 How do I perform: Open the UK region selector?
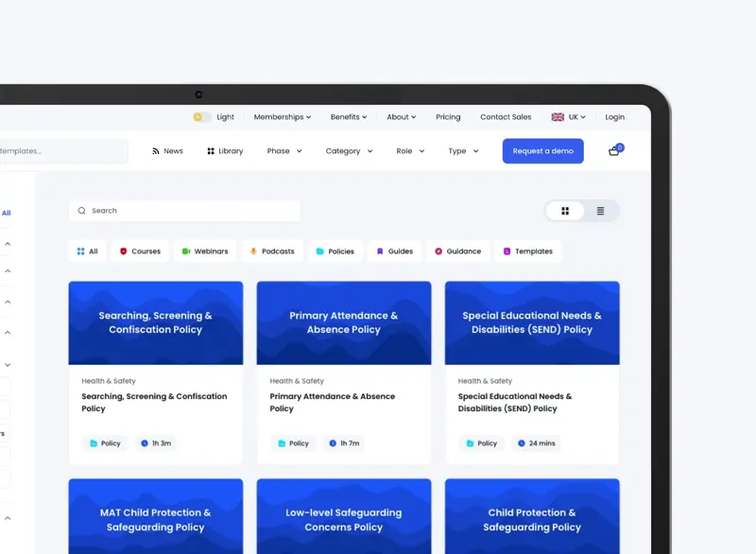click(x=569, y=117)
